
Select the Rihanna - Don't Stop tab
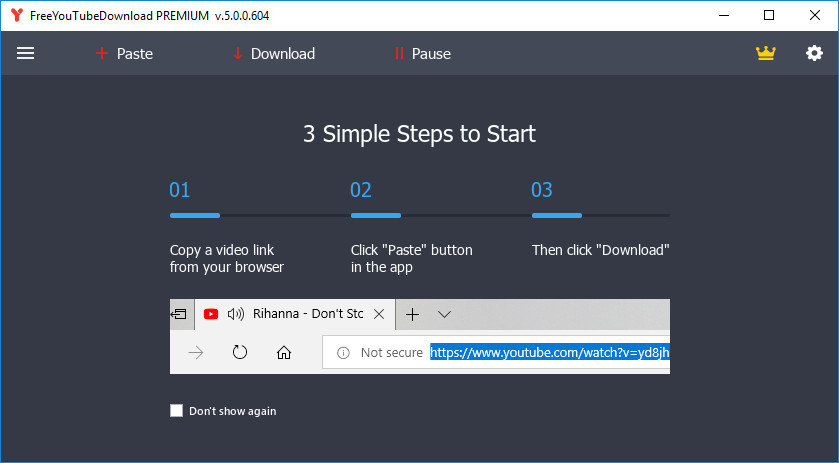pyautogui.click(x=307, y=314)
